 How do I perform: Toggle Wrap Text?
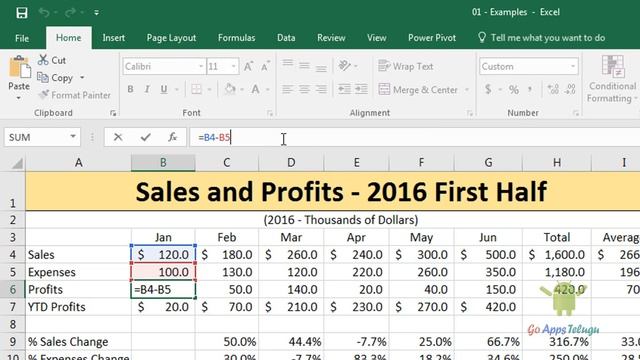[406, 66]
